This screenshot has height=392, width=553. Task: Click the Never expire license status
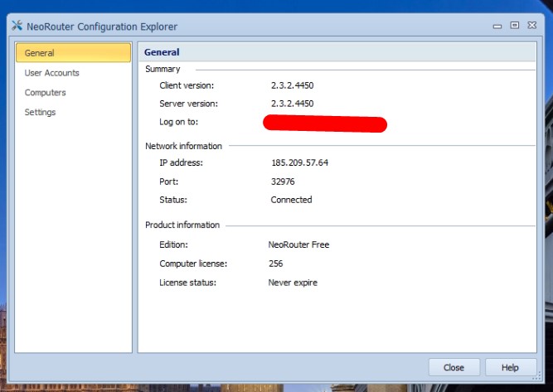(x=292, y=283)
